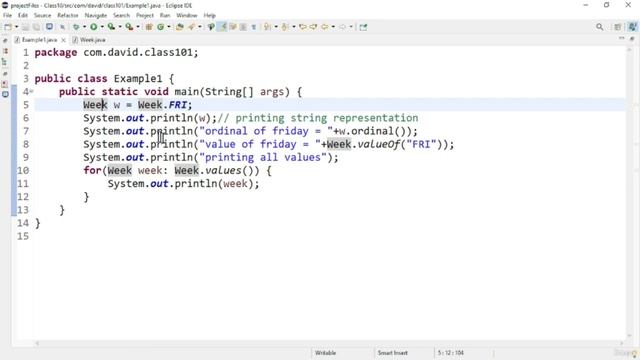Click the Open Perspective icon
640x360 pixels.
(618, 27)
